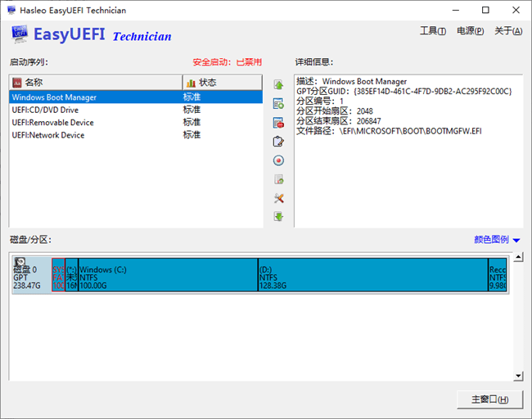Click the move entry up green arrow icon
This screenshot has width=532, height=419.
pyautogui.click(x=278, y=85)
